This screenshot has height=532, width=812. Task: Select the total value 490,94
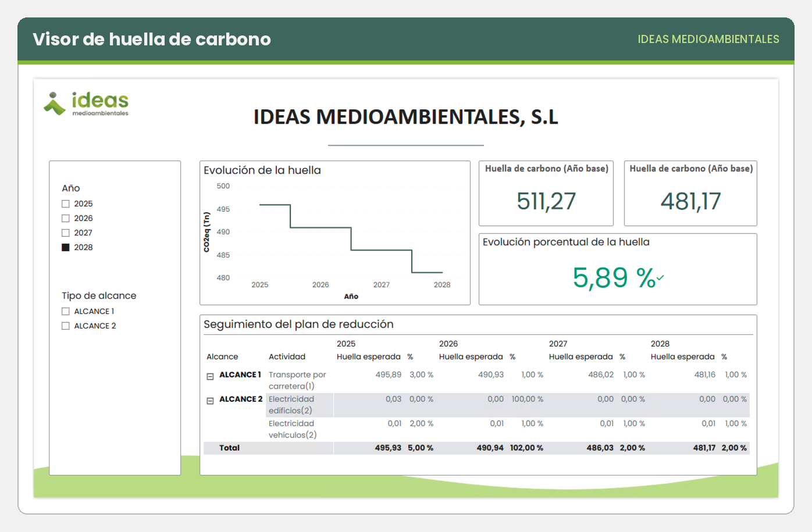pos(490,448)
